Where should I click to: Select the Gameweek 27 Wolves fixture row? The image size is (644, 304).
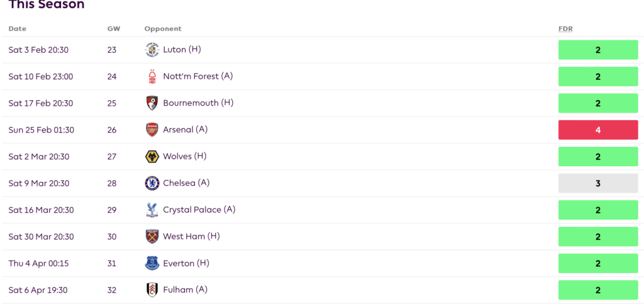point(314,157)
